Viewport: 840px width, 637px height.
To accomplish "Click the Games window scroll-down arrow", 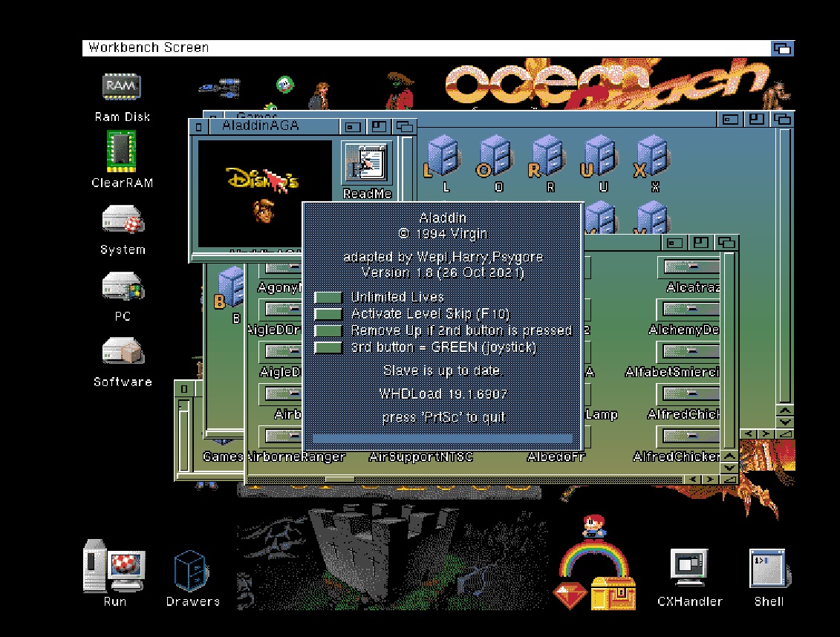I will pos(785,422).
